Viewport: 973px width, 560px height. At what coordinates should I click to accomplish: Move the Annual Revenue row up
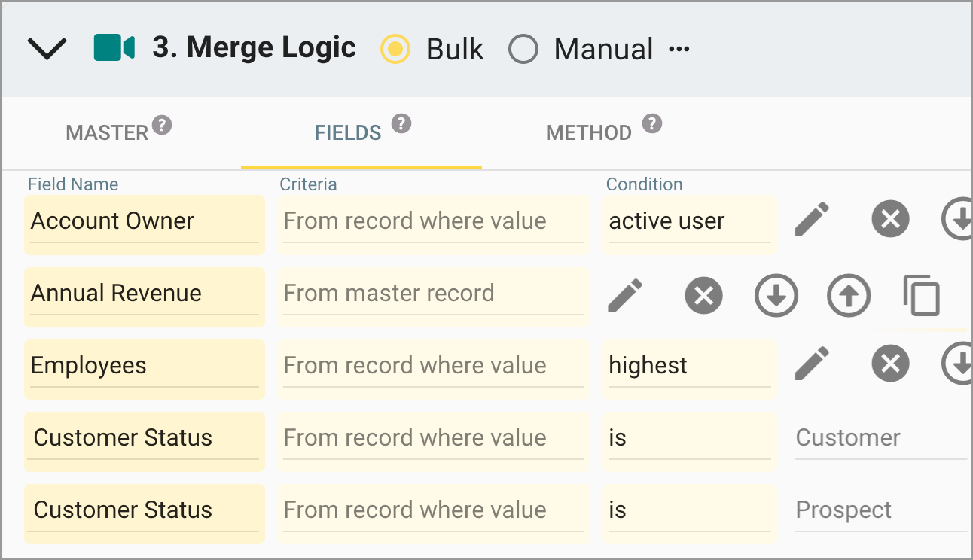point(849,296)
